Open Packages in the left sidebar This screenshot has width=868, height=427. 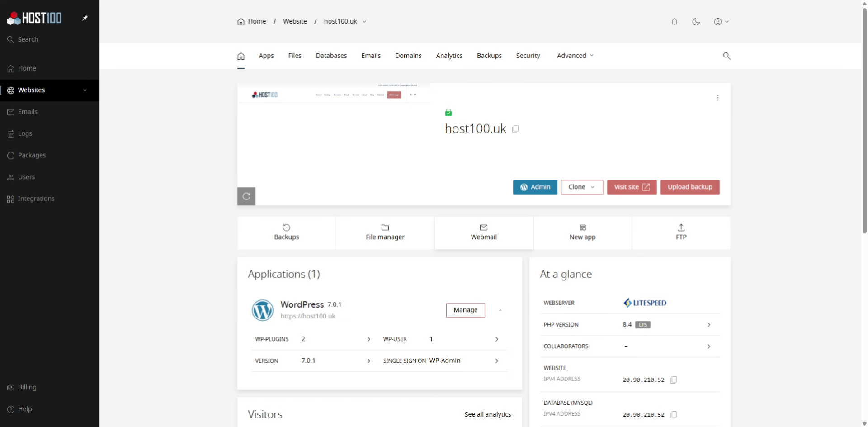pos(50,155)
